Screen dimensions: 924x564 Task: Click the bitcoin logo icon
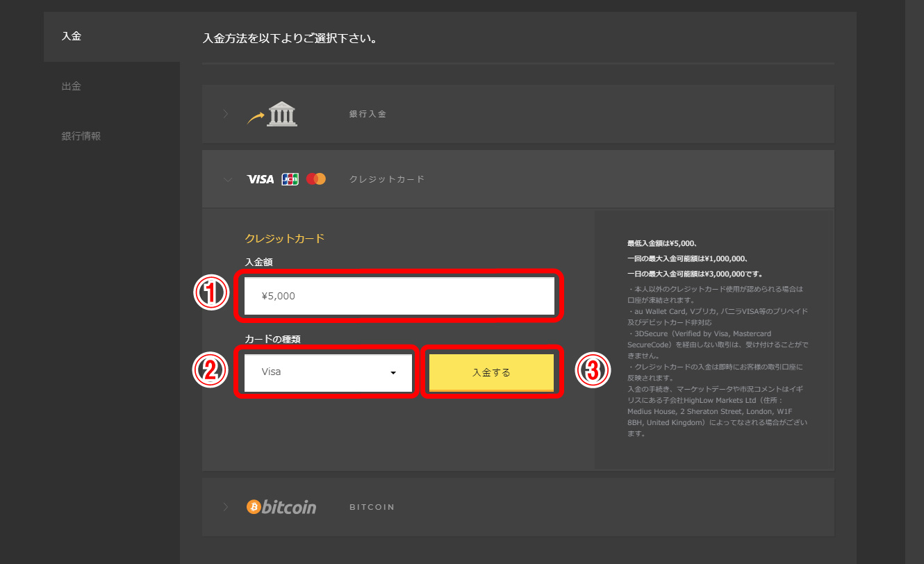[281, 507]
